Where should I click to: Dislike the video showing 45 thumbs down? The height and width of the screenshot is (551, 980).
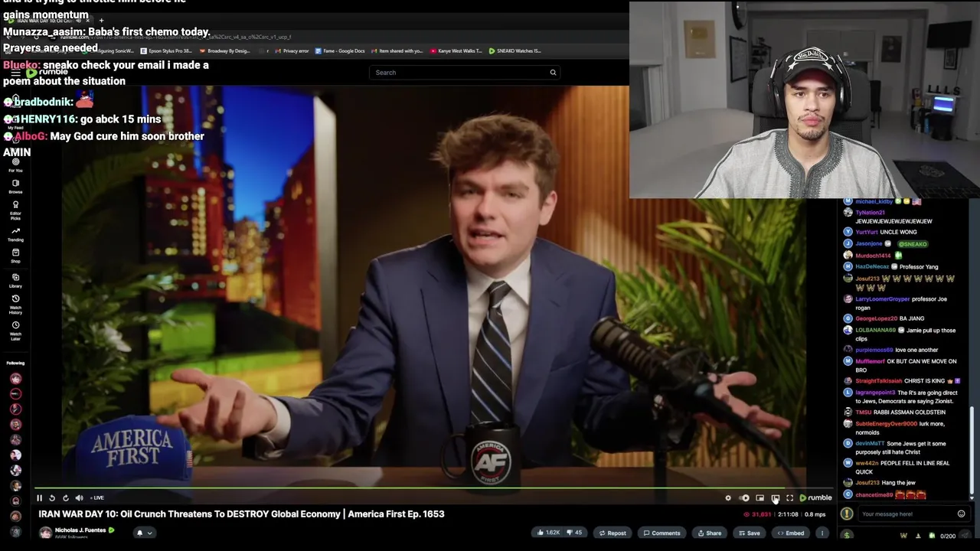575,533
